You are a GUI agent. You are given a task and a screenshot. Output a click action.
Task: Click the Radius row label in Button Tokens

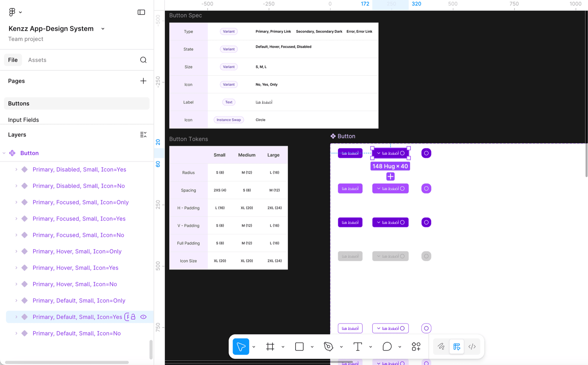(x=188, y=173)
